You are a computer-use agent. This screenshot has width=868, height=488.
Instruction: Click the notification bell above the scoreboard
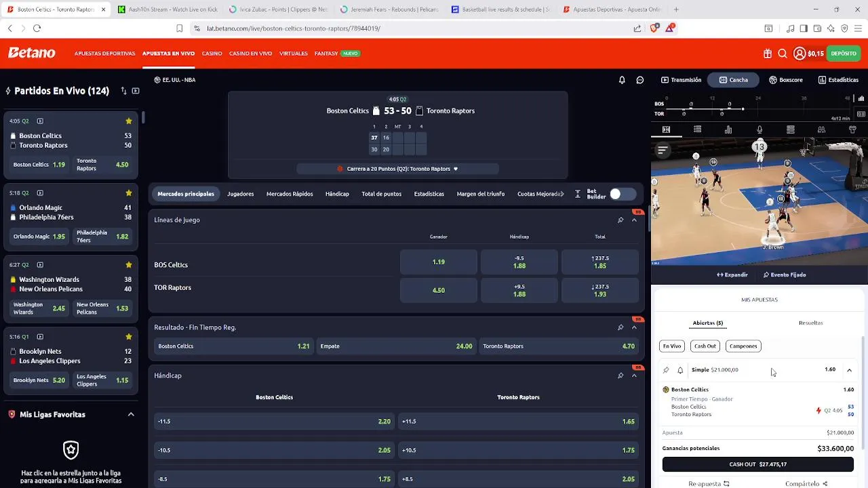[x=622, y=80]
